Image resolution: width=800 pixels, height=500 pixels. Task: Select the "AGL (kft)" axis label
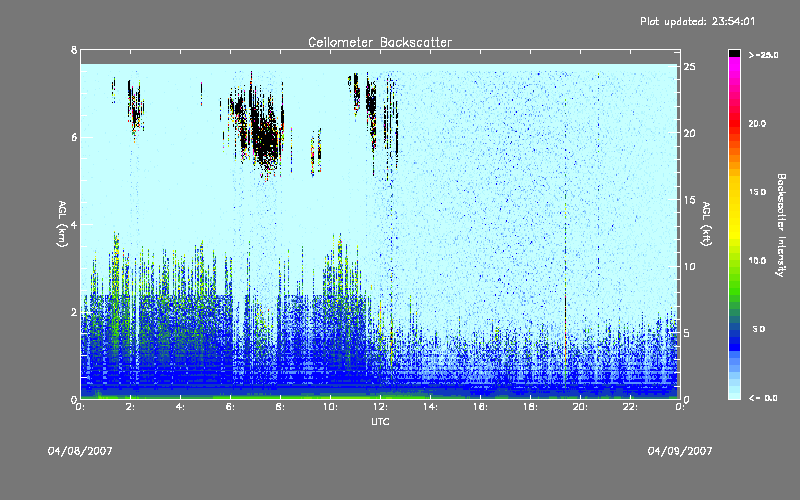pos(706,224)
